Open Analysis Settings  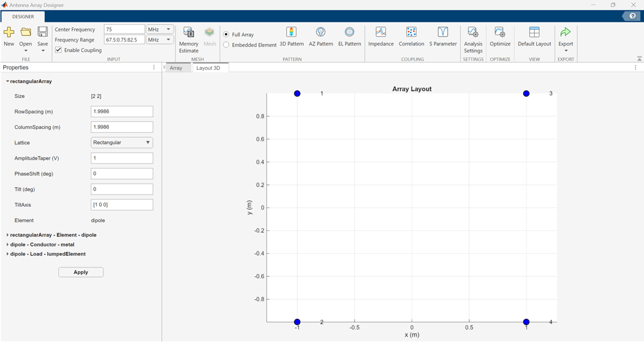click(473, 32)
